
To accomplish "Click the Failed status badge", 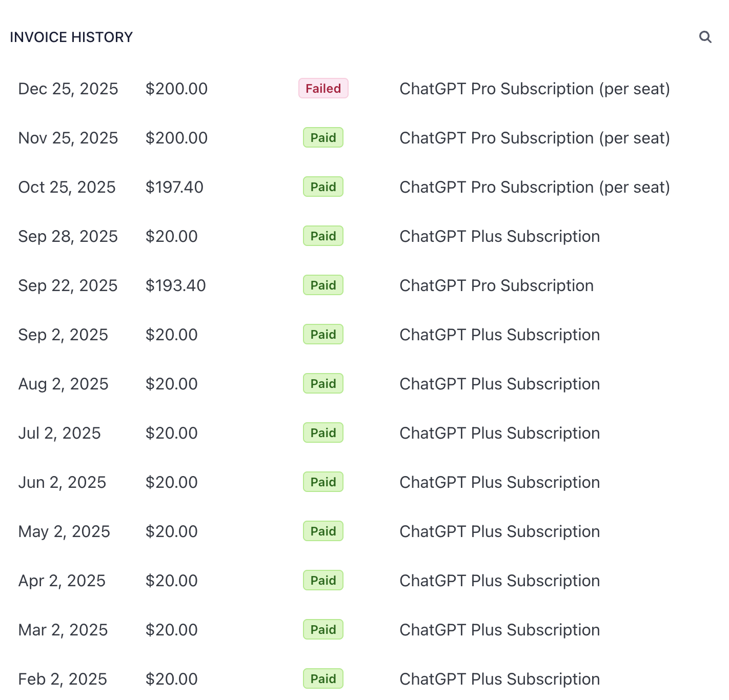I will pos(323,89).
